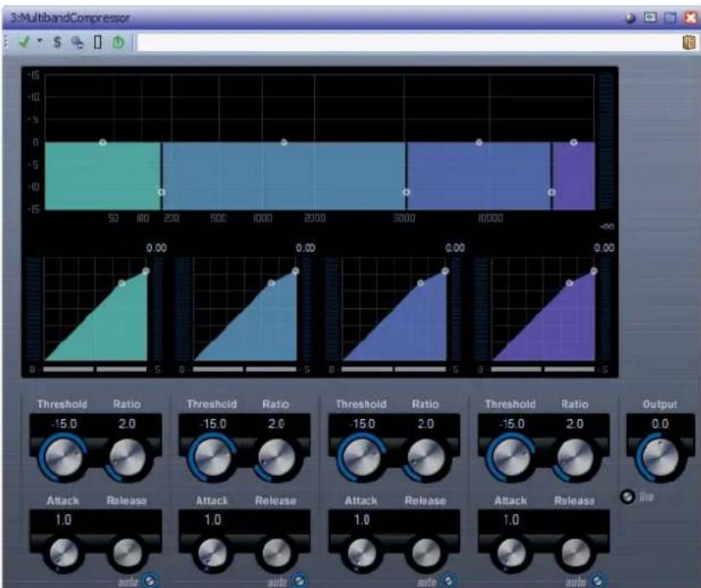Click threshold point on band 2 compressor curve
Viewport: 701px width, 588px height.
tap(272, 283)
